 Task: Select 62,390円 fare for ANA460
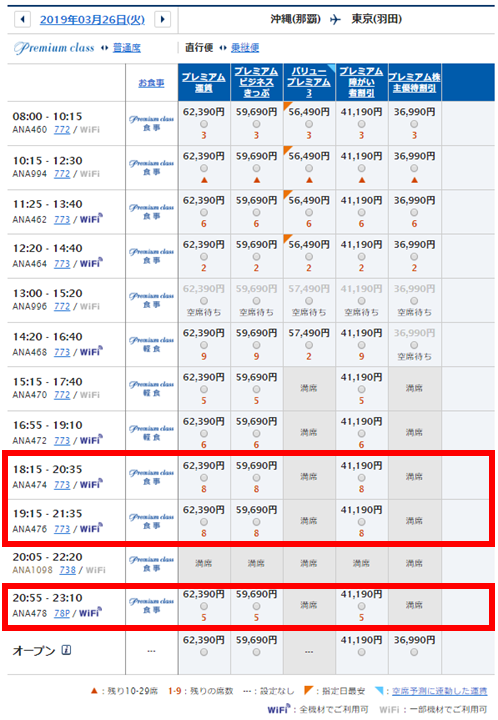[x=204, y=124]
